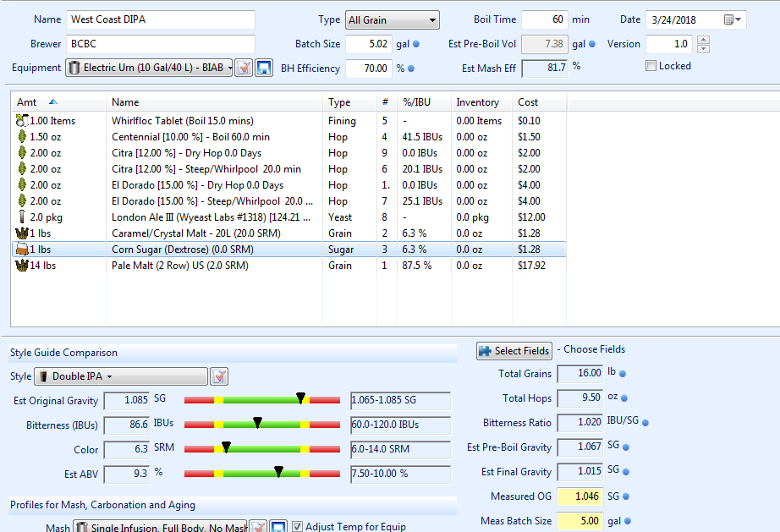This screenshot has height=532, width=780.
Task: Click the blue dot next to BH Efficiency percent
Action: pyautogui.click(x=411, y=69)
